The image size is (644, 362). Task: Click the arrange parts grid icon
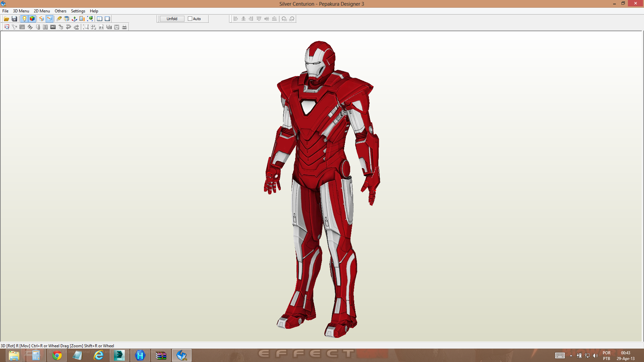[94, 27]
